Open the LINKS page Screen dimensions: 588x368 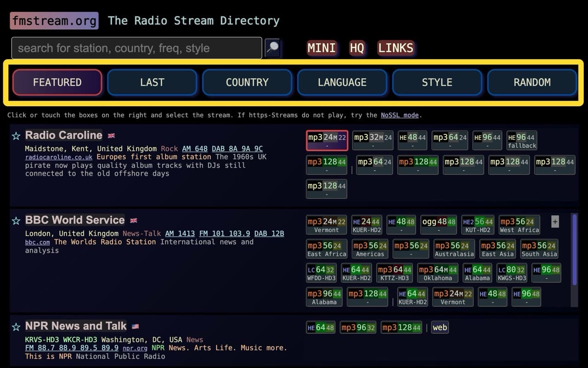396,48
